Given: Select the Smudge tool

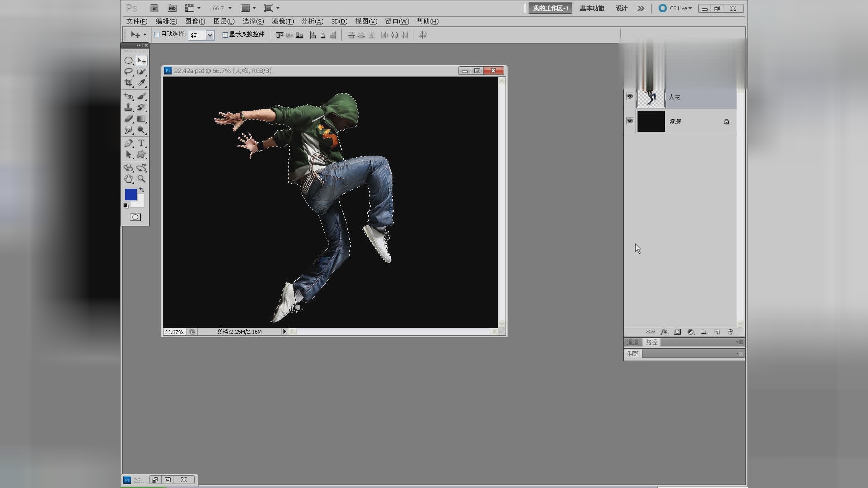Looking at the screenshot, I should pos(128,130).
